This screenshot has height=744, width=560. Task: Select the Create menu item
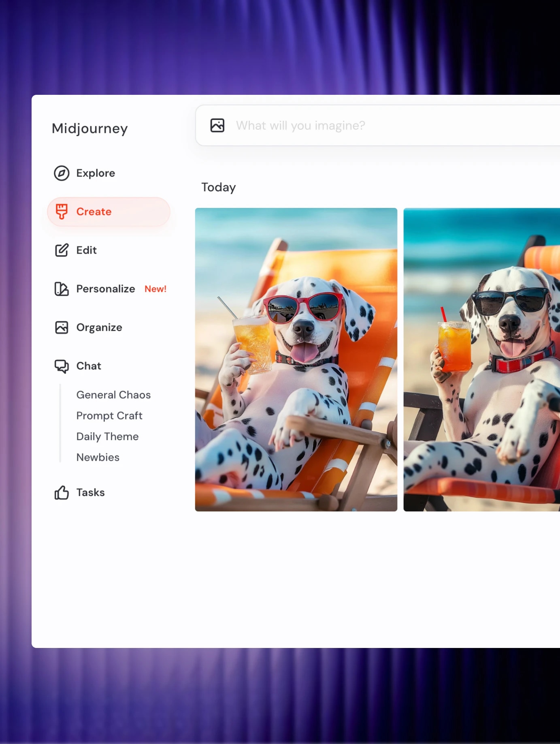(109, 212)
